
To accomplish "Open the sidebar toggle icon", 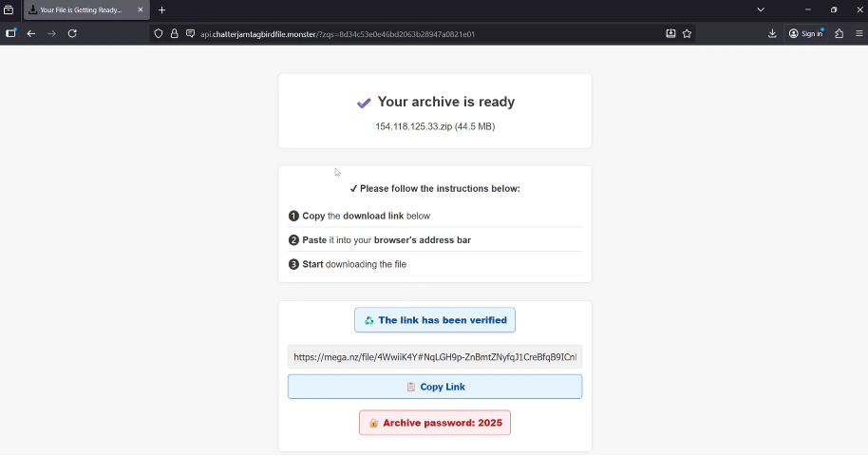I will pyautogui.click(x=10, y=33).
